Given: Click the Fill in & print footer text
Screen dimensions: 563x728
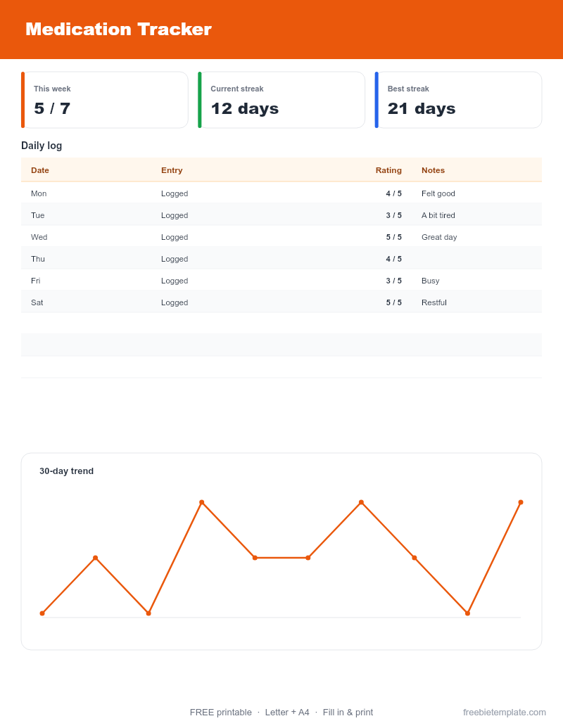Looking at the screenshot, I should 348,713.
